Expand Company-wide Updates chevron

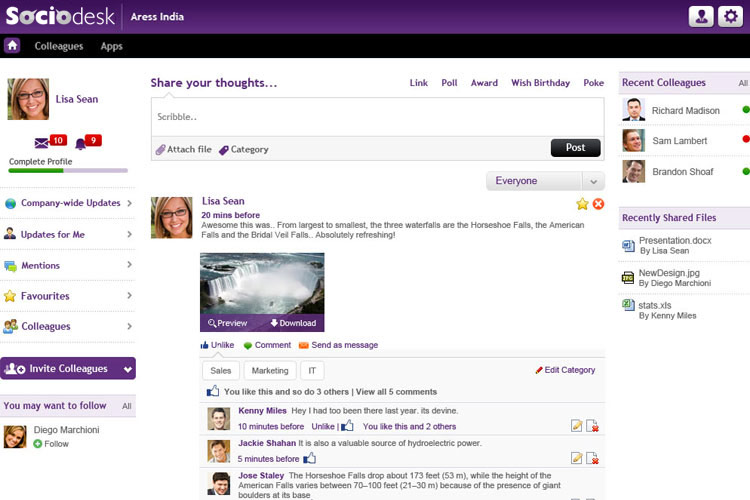pyautogui.click(x=129, y=203)
